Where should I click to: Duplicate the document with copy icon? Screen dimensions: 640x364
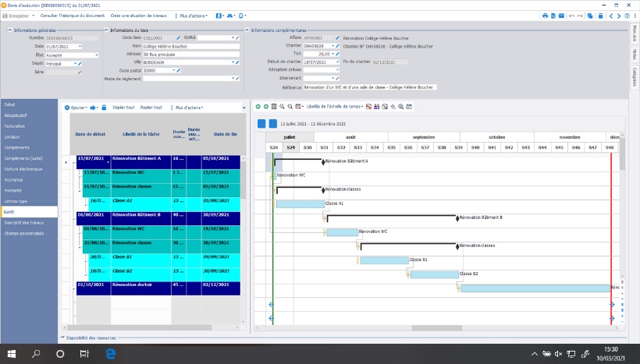pos(590,16)
